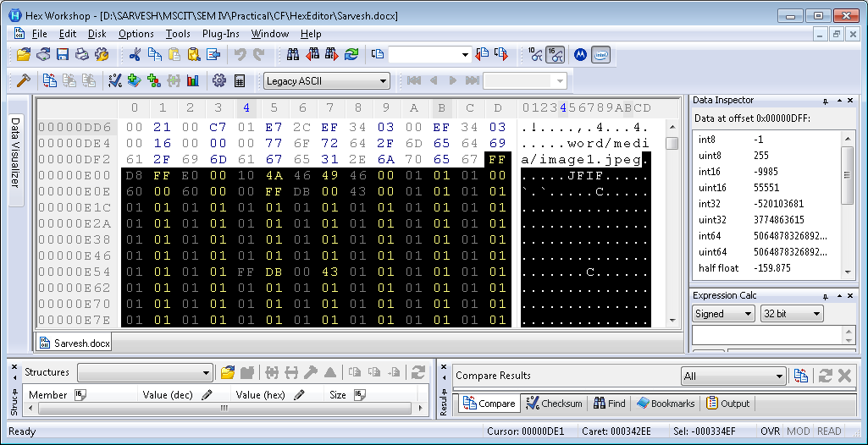Viewport: 868px width, 445px height.
Task: Click Compare icon in Compare Results toolbar
Action: point(800,376)
